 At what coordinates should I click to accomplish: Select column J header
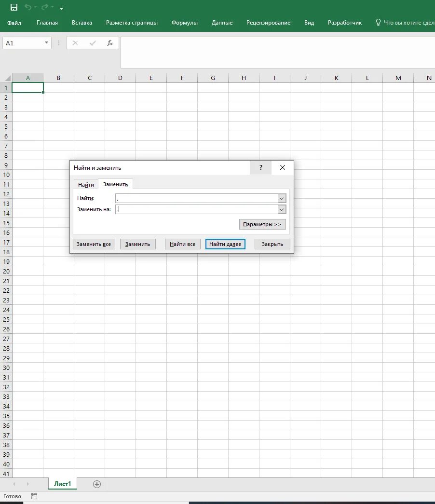(305, 78)
